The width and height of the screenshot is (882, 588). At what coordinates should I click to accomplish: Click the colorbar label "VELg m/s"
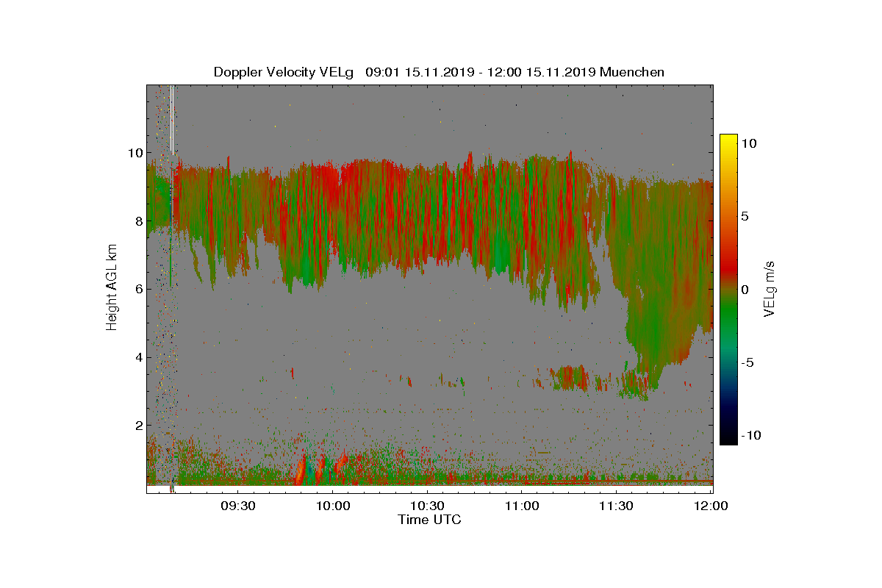[770, 289]
